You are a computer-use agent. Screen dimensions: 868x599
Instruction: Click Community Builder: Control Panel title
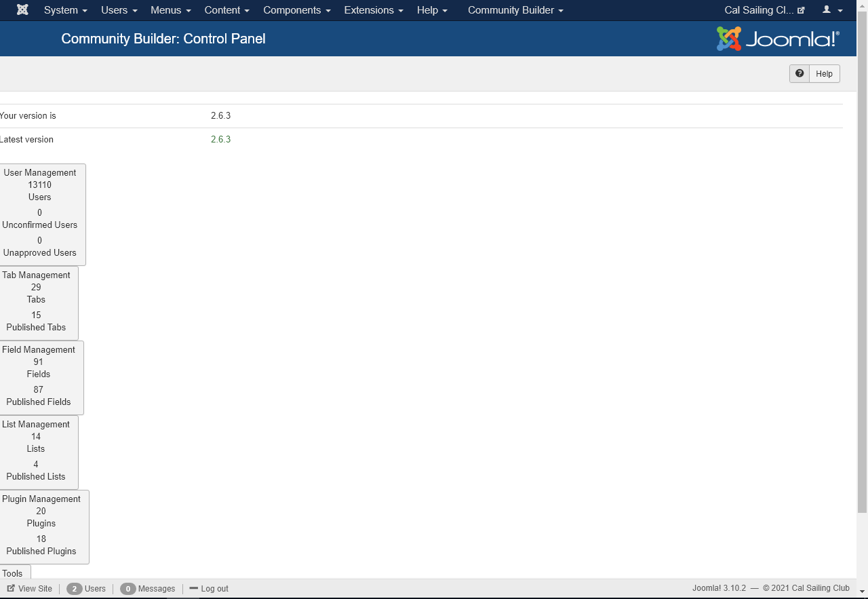(163, 39)
